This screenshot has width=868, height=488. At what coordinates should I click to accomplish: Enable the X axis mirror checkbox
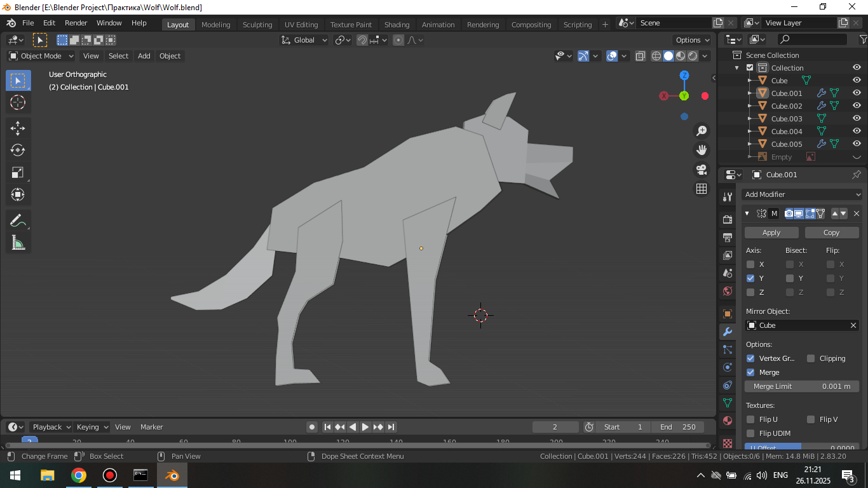tap(750, 264)
